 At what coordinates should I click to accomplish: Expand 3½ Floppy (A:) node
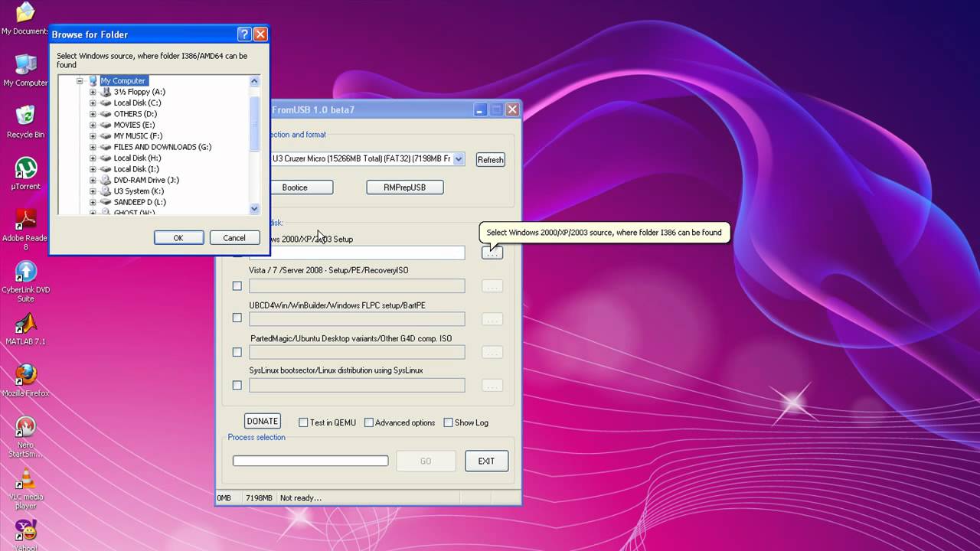93,92
